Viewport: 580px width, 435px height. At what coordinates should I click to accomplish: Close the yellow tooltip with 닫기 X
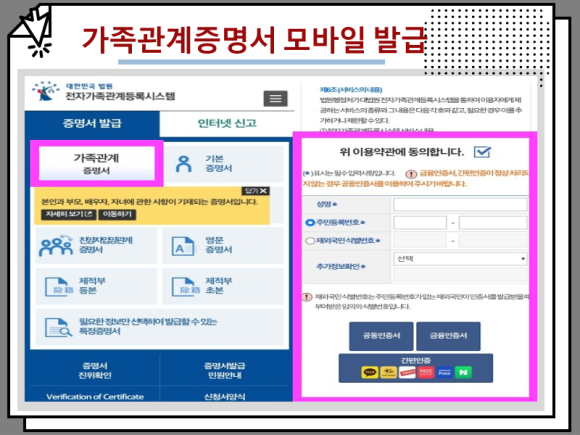click(x=256, y=191)
